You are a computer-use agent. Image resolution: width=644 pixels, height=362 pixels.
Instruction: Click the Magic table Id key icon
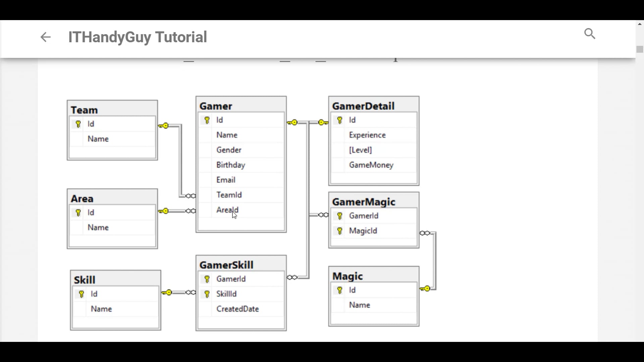pyautogui.click(x=339, y=290)
